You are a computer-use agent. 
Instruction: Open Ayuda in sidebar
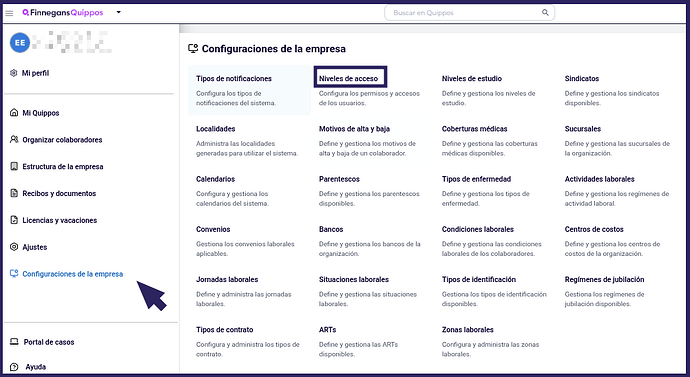36,366
